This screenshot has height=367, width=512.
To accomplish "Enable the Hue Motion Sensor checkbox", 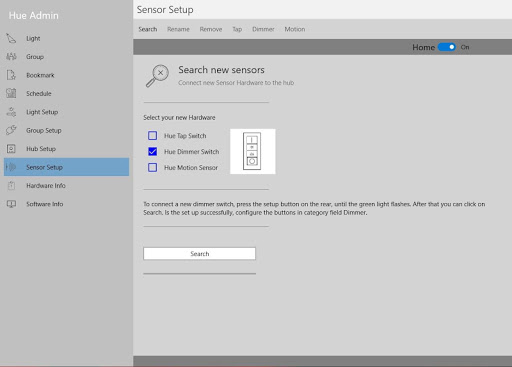I will (x=152, y=167).
